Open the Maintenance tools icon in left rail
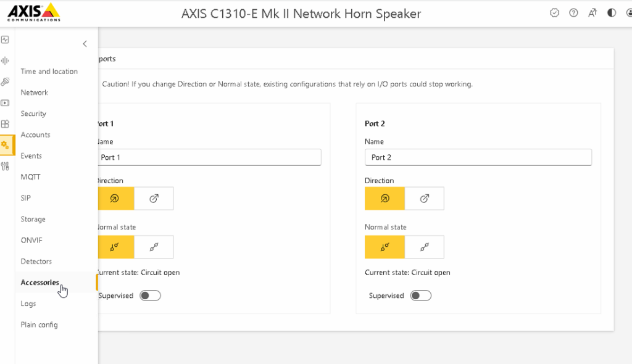The image size is (632, 364). coord(5,166)
